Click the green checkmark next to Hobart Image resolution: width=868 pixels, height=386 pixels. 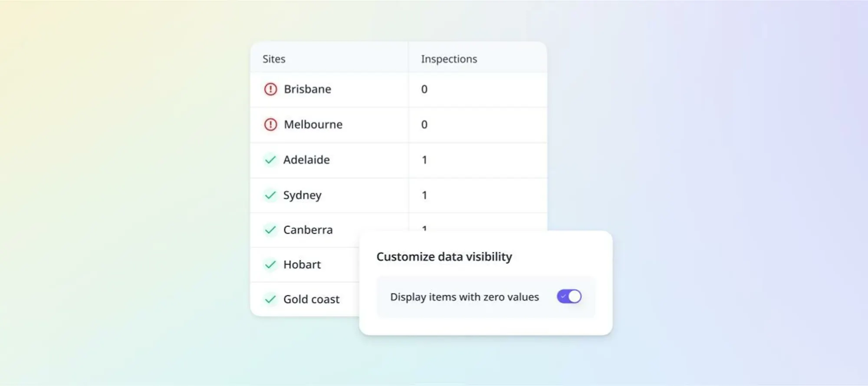pyautogui.click(x=270, y=264)
